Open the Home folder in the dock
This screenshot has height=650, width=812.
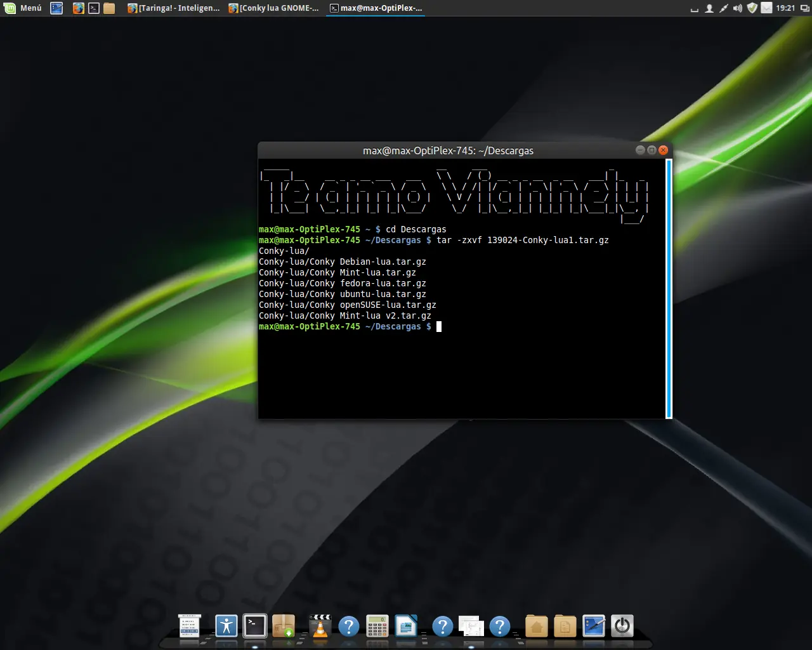tap(537, 627)
